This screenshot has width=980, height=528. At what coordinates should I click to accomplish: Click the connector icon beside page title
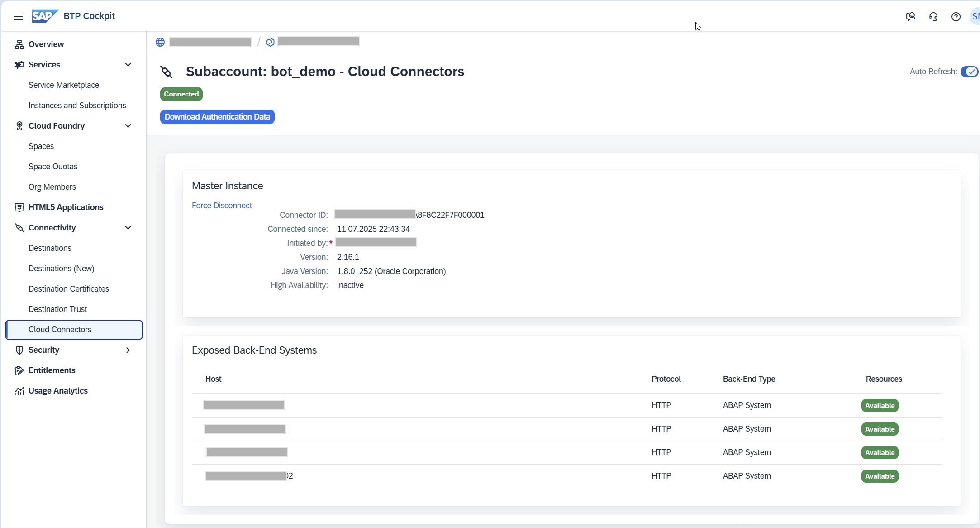[x=167, y=72]
